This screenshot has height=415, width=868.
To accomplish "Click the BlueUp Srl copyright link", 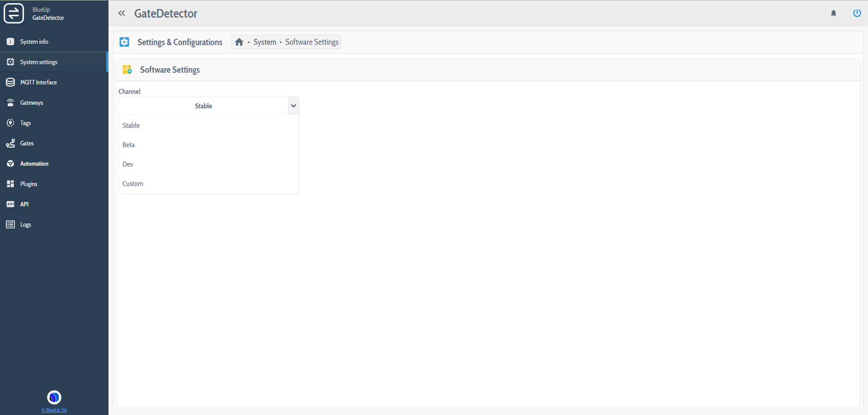I will pyautogui.click(x=54, y=410).
